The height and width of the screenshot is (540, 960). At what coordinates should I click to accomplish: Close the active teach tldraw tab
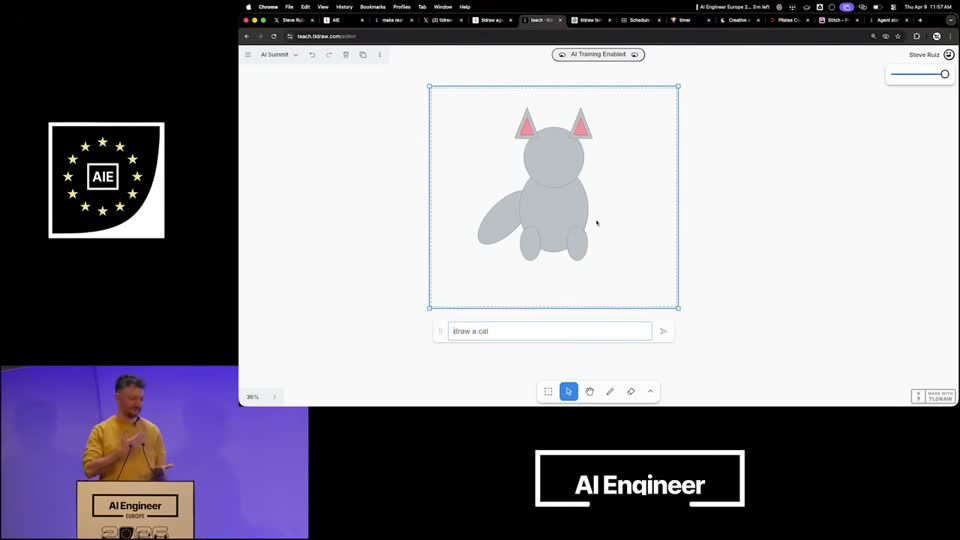pyautogui.click(x=560, y=20)
